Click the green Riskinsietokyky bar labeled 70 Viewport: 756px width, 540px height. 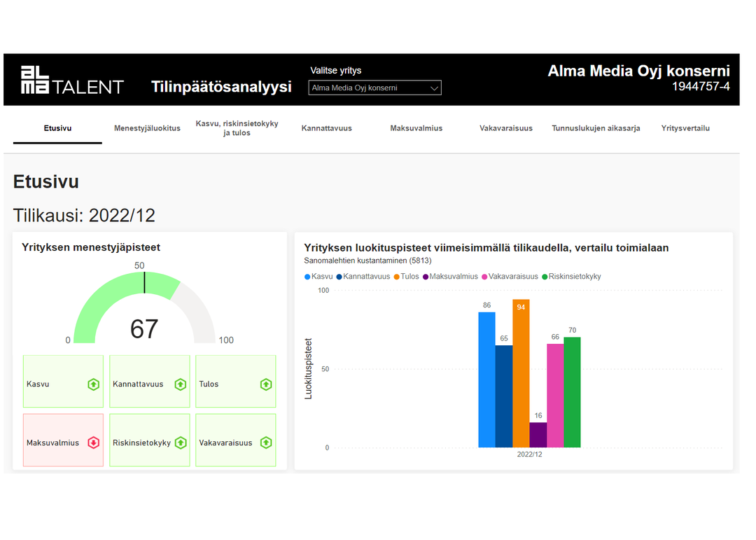click(x=572, y=392)
